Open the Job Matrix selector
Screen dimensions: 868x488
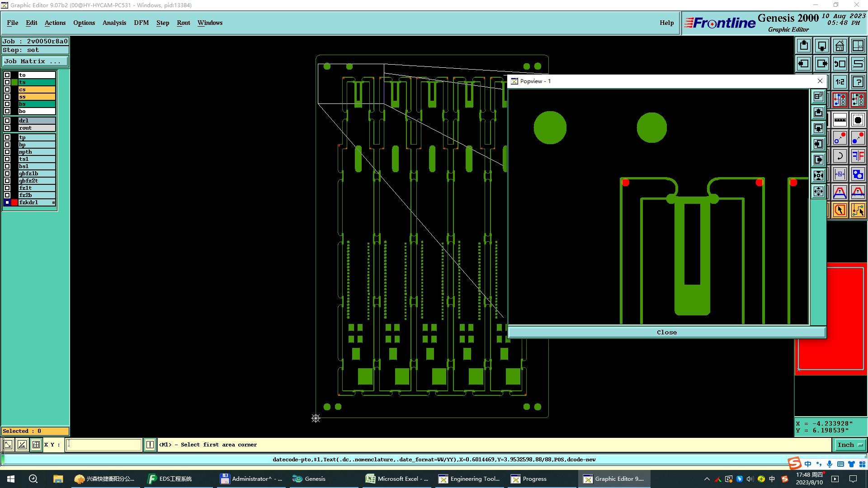35,61
